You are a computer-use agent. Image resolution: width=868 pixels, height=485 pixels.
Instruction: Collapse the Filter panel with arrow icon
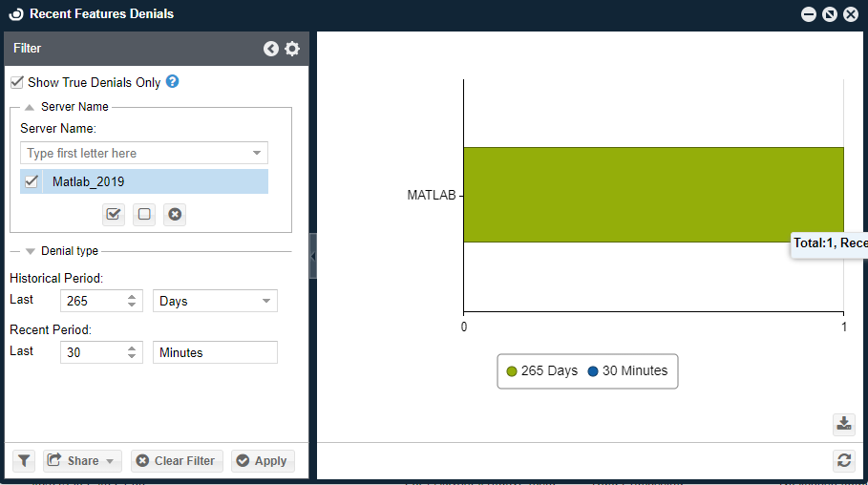271,49
